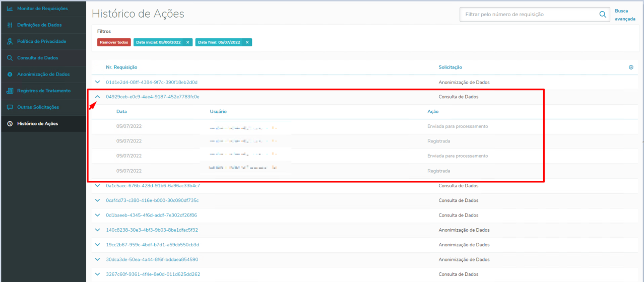Screen dimensions: 644x282
Task: Click the Data sub-table header
Action: 121,111
